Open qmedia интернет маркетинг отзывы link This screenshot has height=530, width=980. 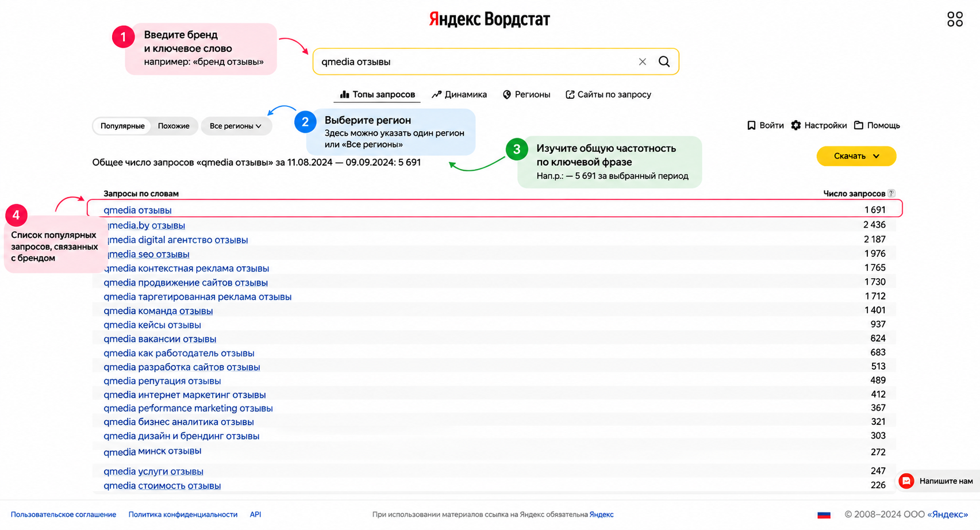185,395
